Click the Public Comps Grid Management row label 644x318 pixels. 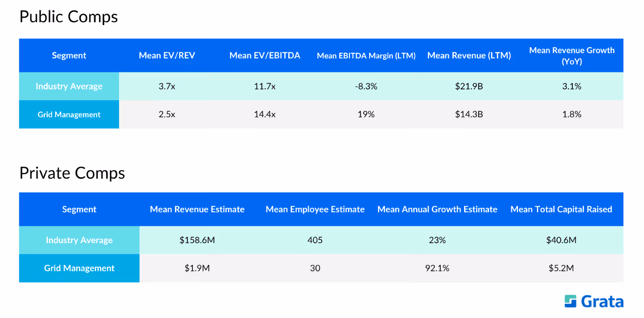point(69,114)
